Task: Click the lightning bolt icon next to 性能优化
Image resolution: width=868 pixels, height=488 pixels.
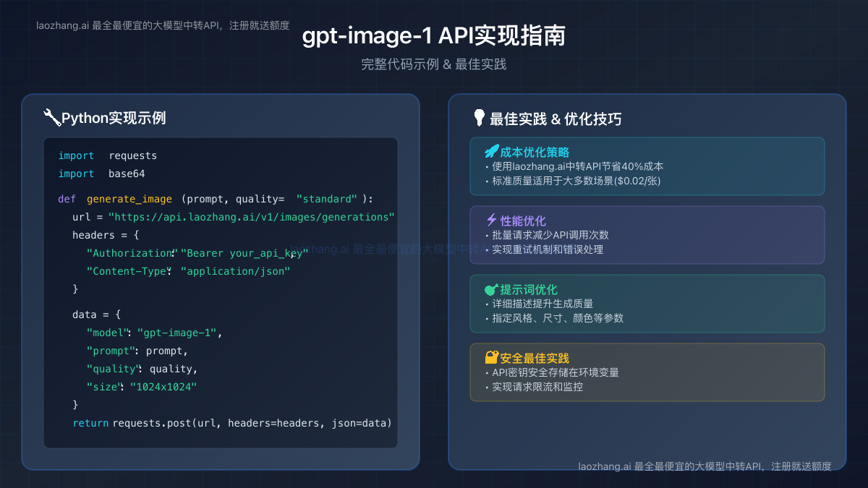Action: click(492, 221)
